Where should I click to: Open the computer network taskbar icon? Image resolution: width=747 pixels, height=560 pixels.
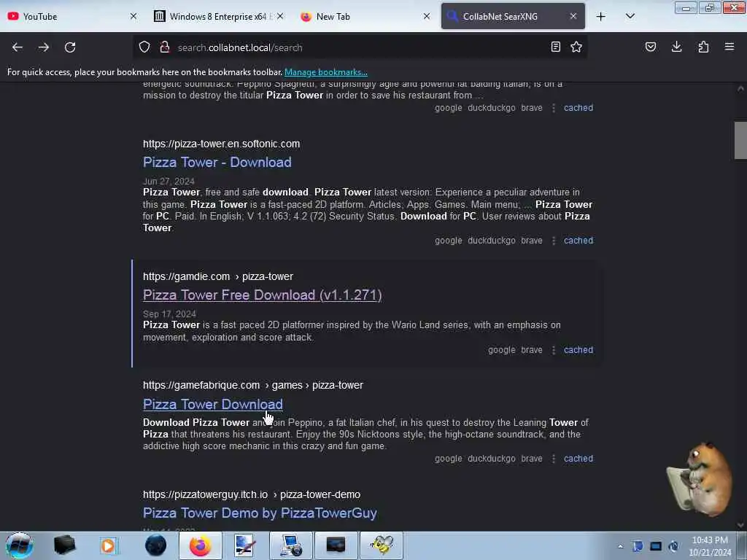tap(291, 545)
